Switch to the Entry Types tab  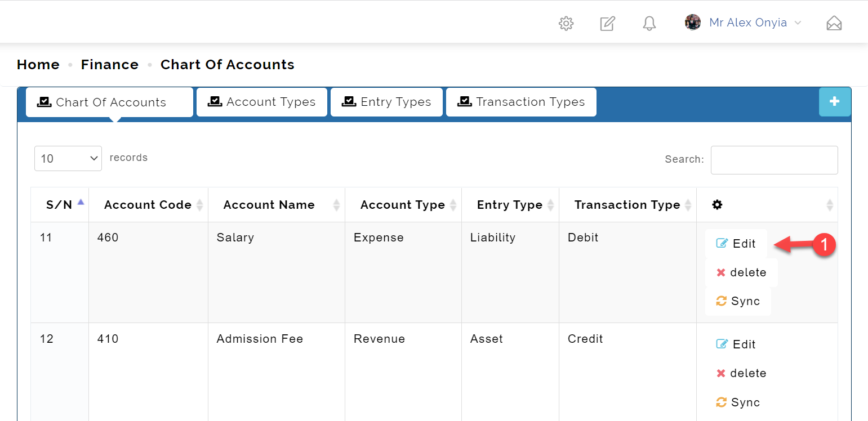click(386, 102)
